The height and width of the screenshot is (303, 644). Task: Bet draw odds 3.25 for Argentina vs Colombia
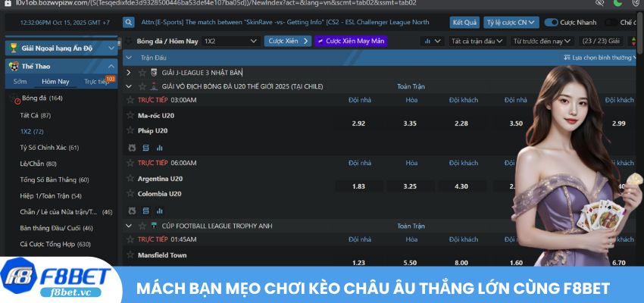tap(410, 186)
